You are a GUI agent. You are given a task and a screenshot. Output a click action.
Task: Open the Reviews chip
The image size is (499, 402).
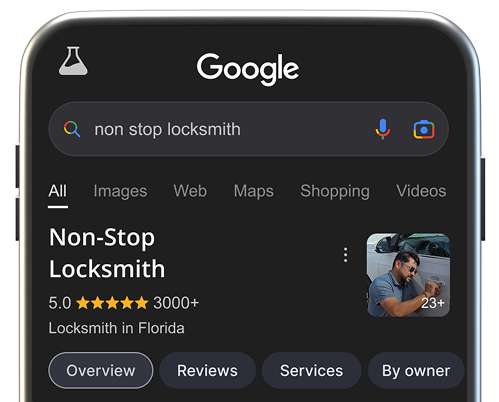coord(207,370)
